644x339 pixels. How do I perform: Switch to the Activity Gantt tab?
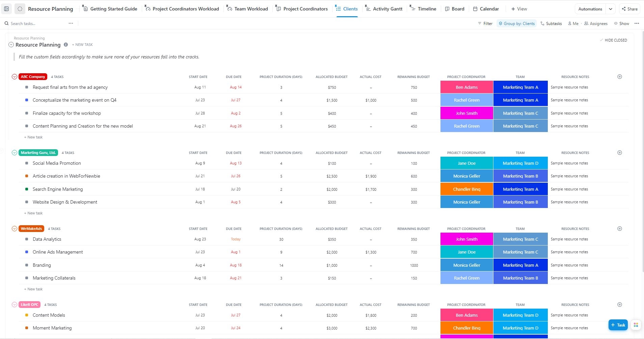coord(384,9)
